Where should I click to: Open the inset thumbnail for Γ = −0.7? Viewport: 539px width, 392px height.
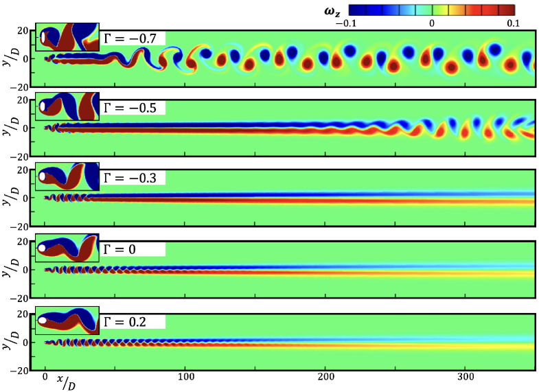[x=67, y=37]
